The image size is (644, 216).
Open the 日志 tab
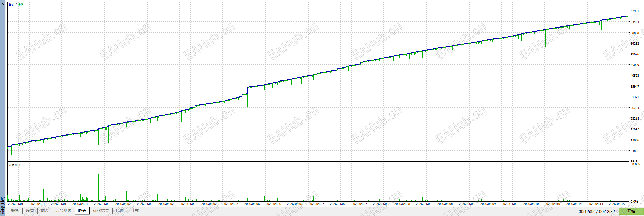click(135, 211)
